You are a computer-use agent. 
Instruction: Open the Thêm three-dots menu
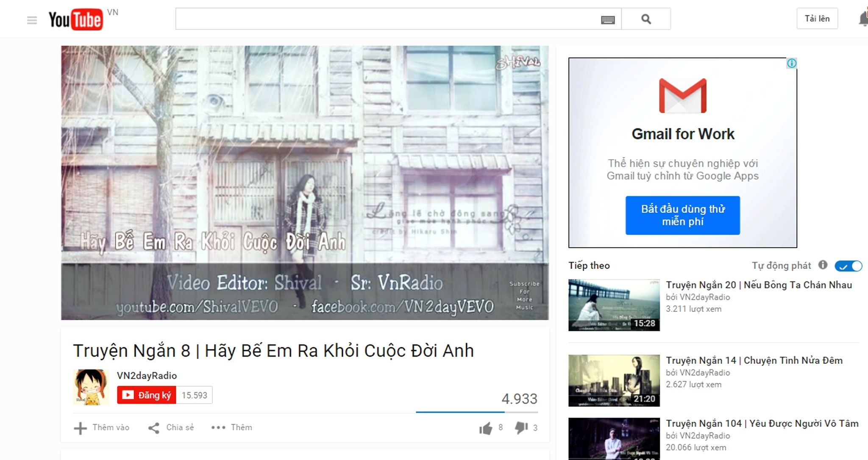click(231, 427)
